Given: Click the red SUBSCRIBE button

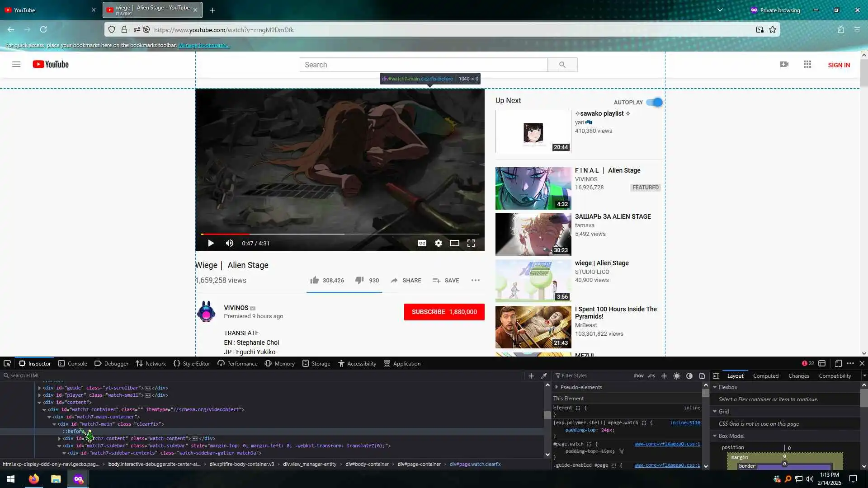Looking at the screenshot, I should [x=443, y=312].
